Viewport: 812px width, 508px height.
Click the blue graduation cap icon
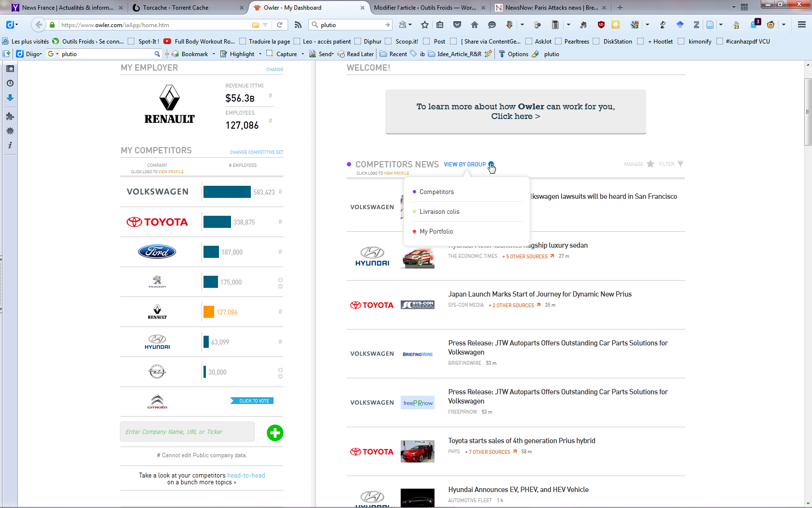coord(680,25)
